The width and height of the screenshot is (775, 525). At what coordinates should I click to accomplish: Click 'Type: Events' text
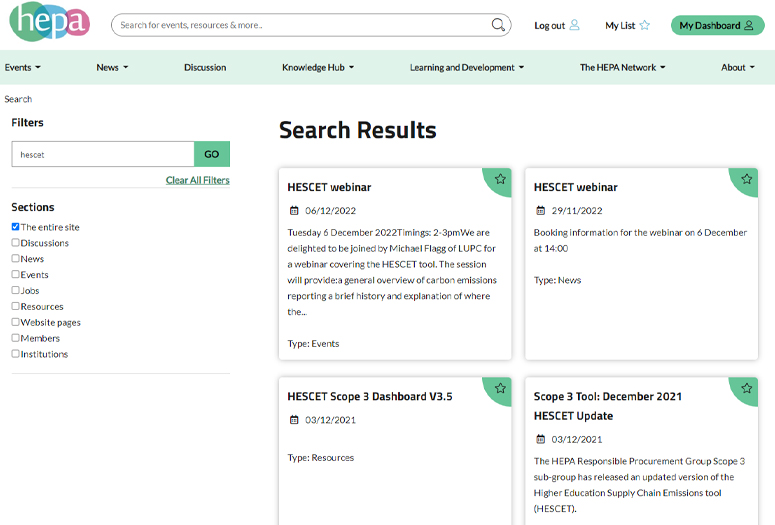(313, 344)
